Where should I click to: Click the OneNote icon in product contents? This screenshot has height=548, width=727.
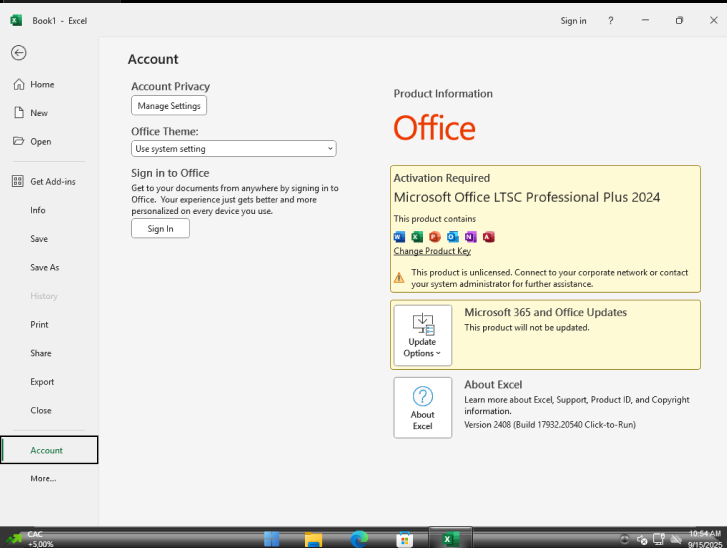[x=471, y=237]
